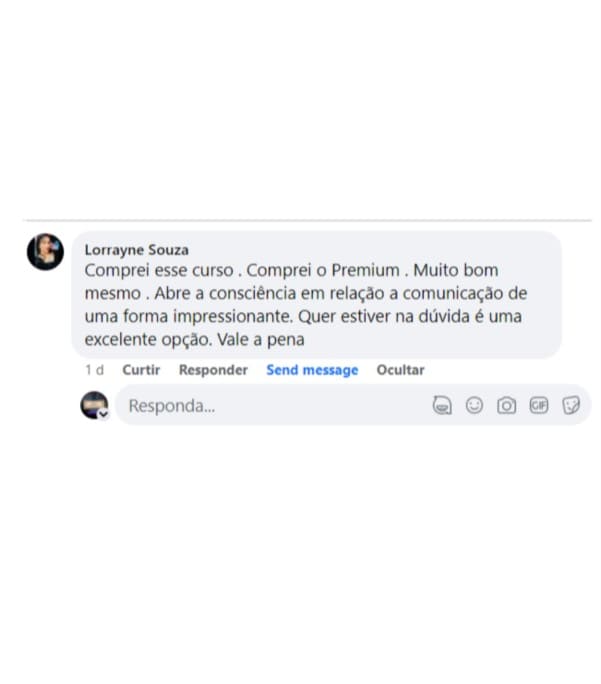The height and width of the screenshot is (684, 601).
Task: Click Responder under Lorrayne's comment
Action: [213, 370]
